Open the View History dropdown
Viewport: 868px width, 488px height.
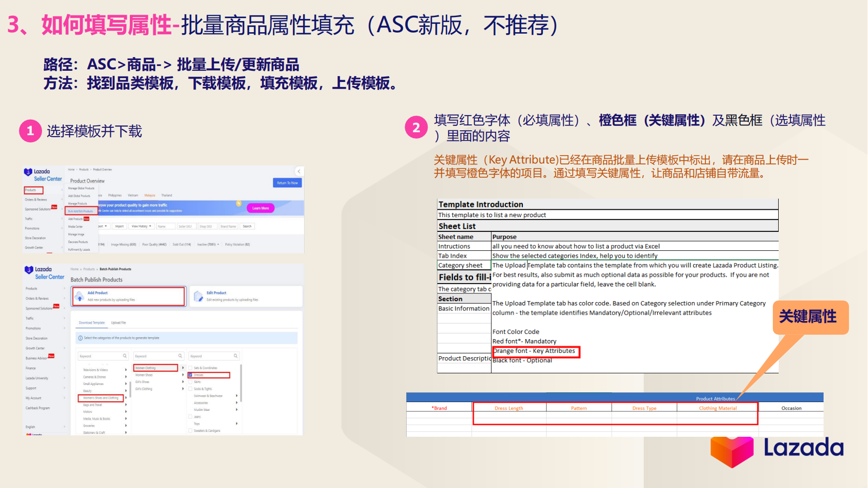click(141, 226)
